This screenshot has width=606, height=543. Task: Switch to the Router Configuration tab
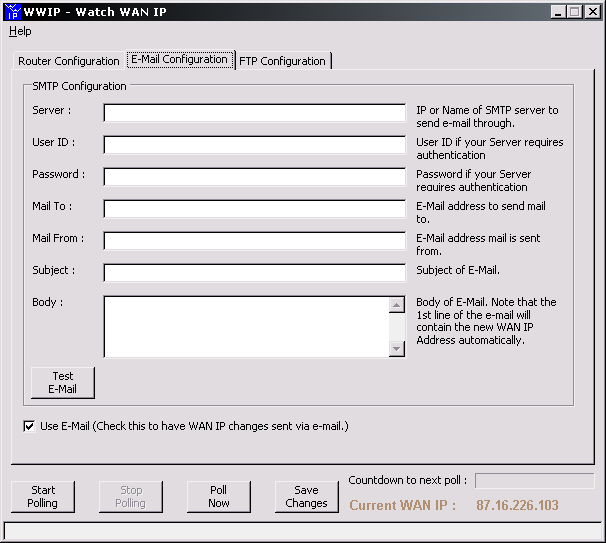click(x=68, y=61)
